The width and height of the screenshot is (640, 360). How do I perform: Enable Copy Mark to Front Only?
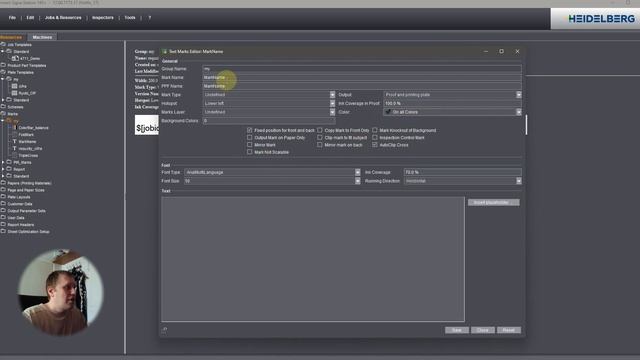click(320, 130)
